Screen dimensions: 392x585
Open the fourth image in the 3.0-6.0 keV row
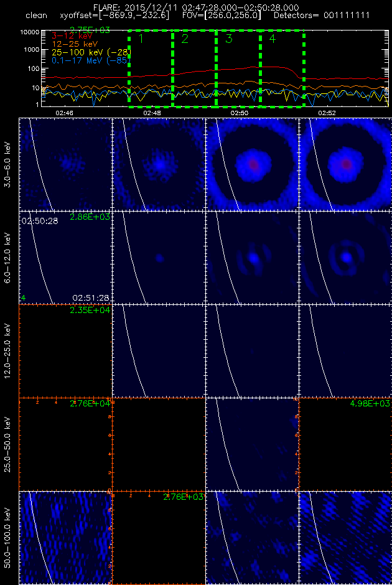point(345,164)
